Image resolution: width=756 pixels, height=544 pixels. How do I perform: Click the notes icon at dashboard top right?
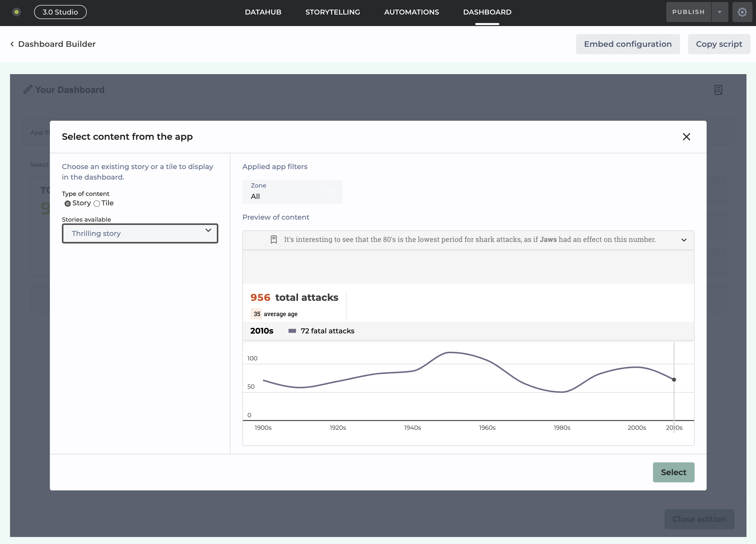718,90
